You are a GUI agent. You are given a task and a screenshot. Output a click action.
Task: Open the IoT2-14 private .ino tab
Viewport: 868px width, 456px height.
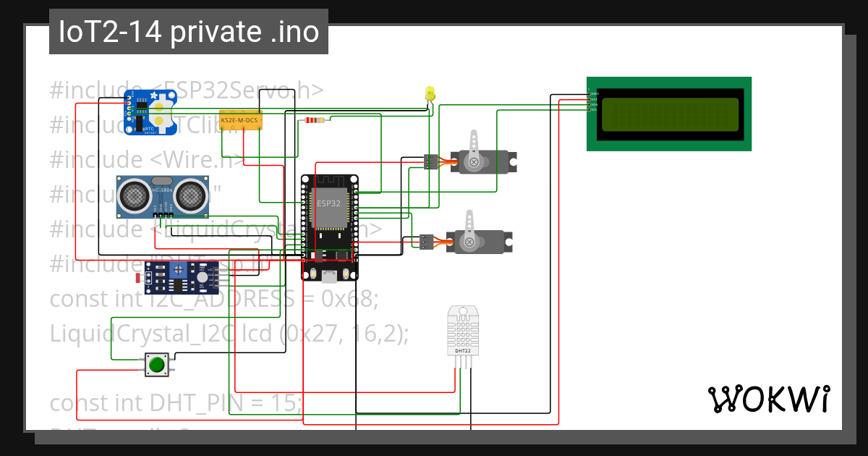click(x=188, y=31)
